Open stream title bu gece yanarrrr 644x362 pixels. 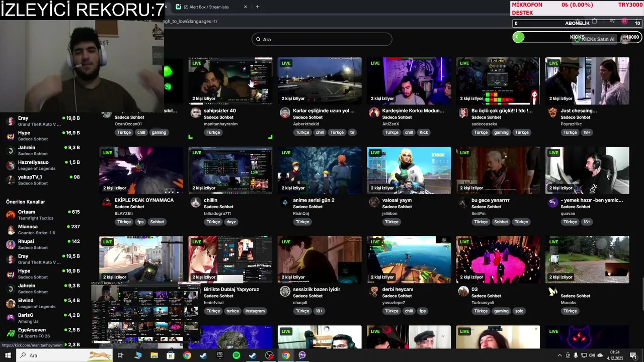[491, 200]
